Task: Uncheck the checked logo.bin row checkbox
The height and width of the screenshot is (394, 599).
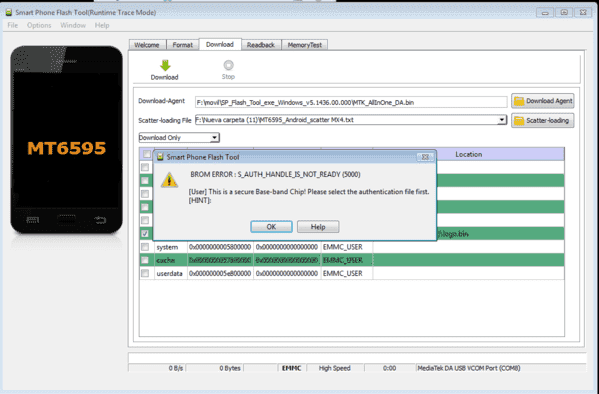Action: (145, 233)
